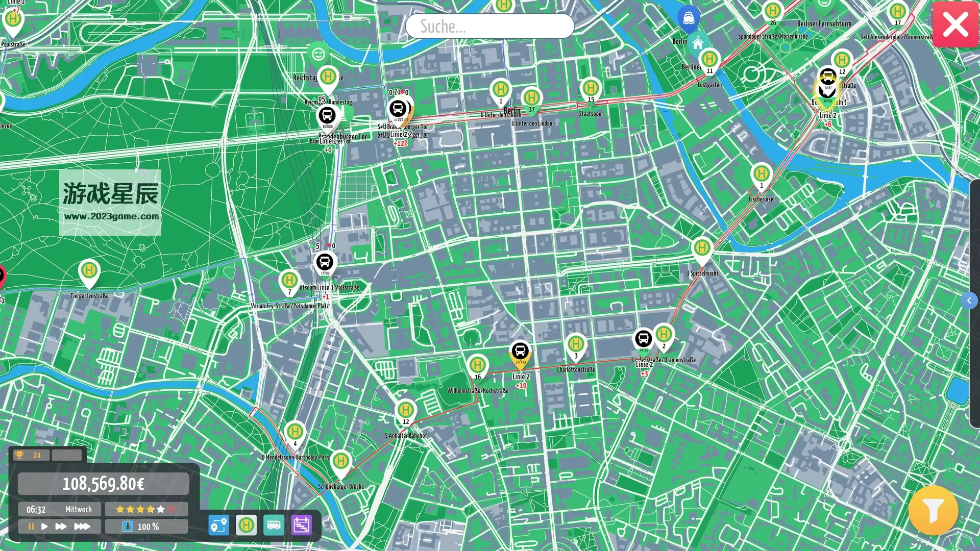
Task: Open the route lines management icon
Action: tap(218, 525)
